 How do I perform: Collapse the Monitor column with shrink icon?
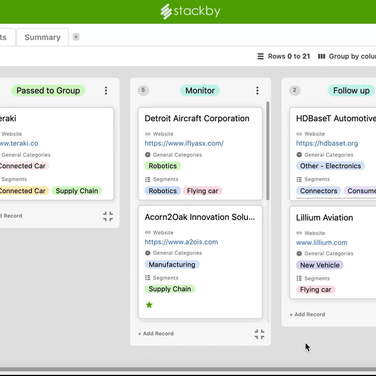tap(259, 334)
